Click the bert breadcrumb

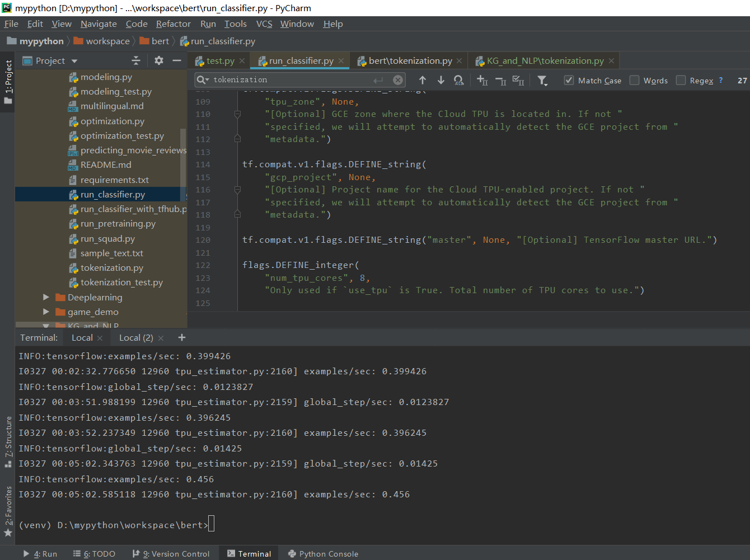(x=154, y=41)
